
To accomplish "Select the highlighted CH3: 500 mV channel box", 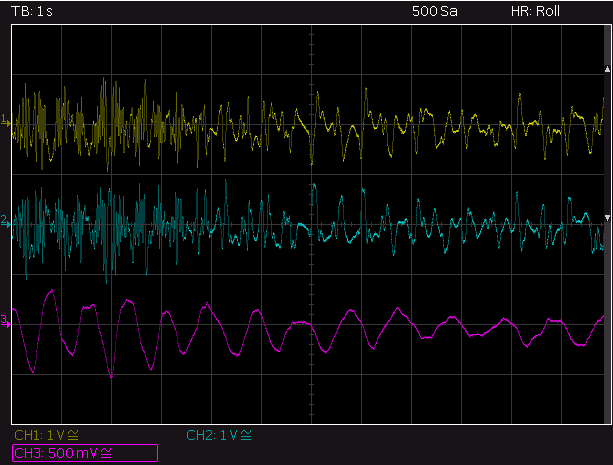I will [85, 453].
